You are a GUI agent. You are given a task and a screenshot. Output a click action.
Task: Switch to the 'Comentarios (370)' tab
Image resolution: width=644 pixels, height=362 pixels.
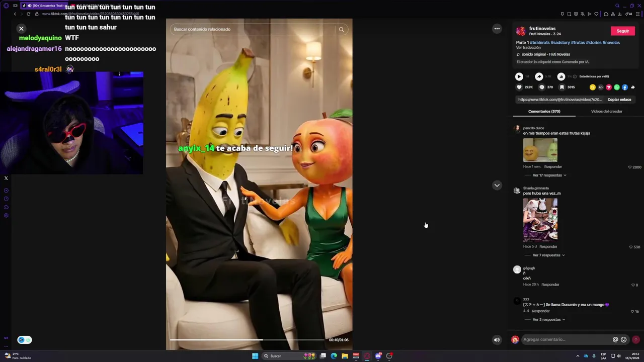coord(544,111)
